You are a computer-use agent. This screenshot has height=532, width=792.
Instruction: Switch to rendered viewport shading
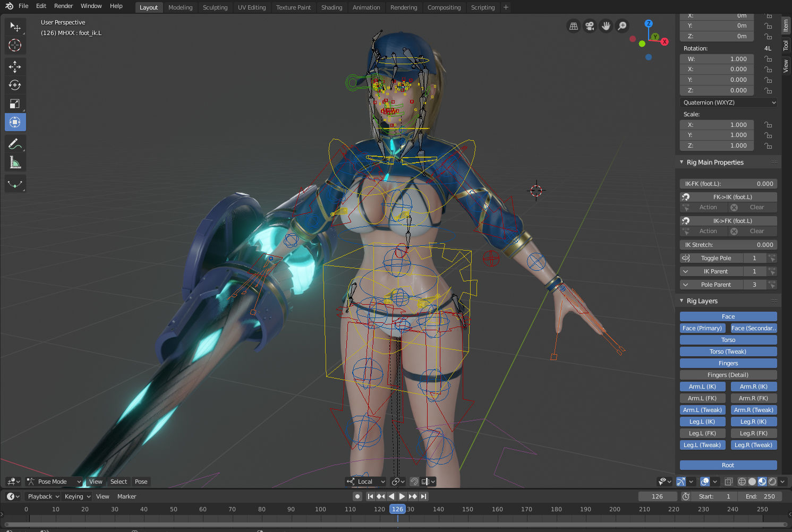click(772, 482)
